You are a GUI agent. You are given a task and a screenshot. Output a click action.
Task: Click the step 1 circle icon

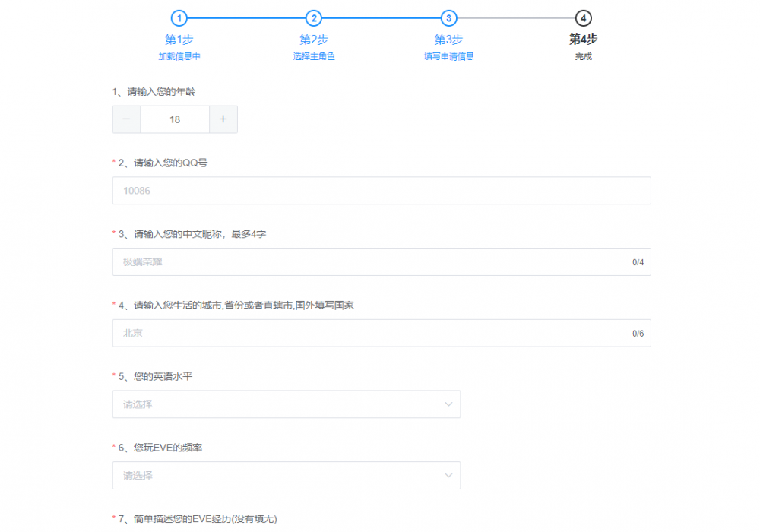pos(179,18)
